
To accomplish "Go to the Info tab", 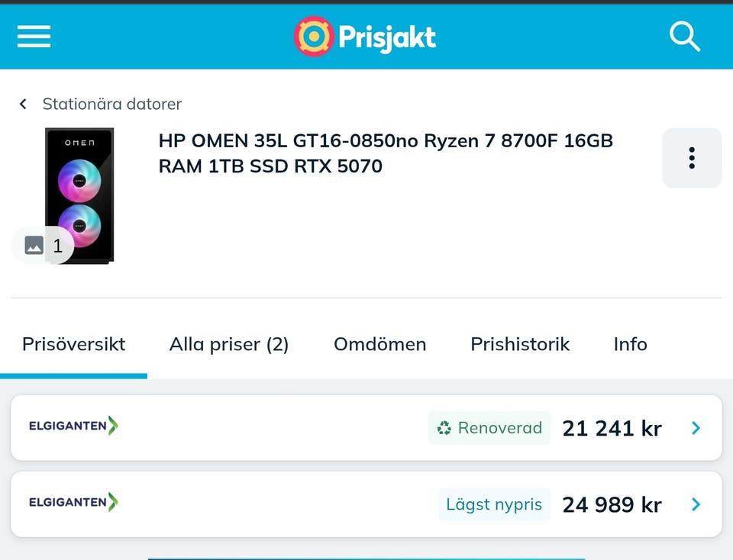I will [x=630, y=344].
